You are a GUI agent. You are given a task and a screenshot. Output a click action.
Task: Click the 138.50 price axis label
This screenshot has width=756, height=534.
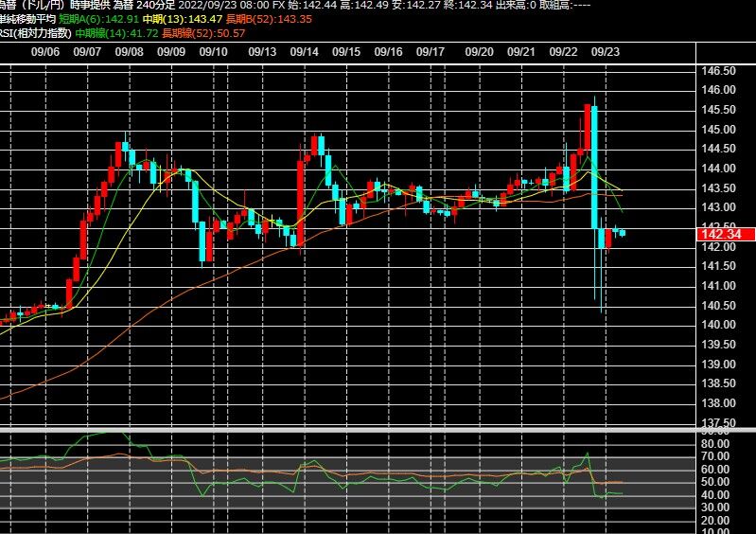718,383
